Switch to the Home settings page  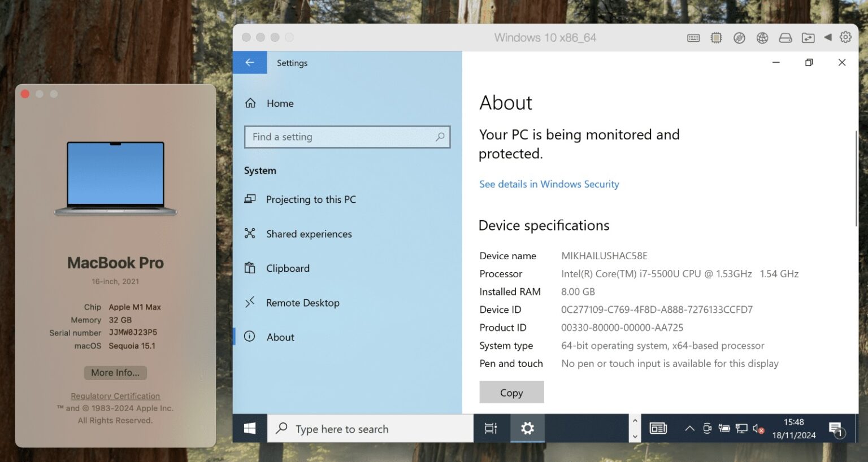(279, 103)
